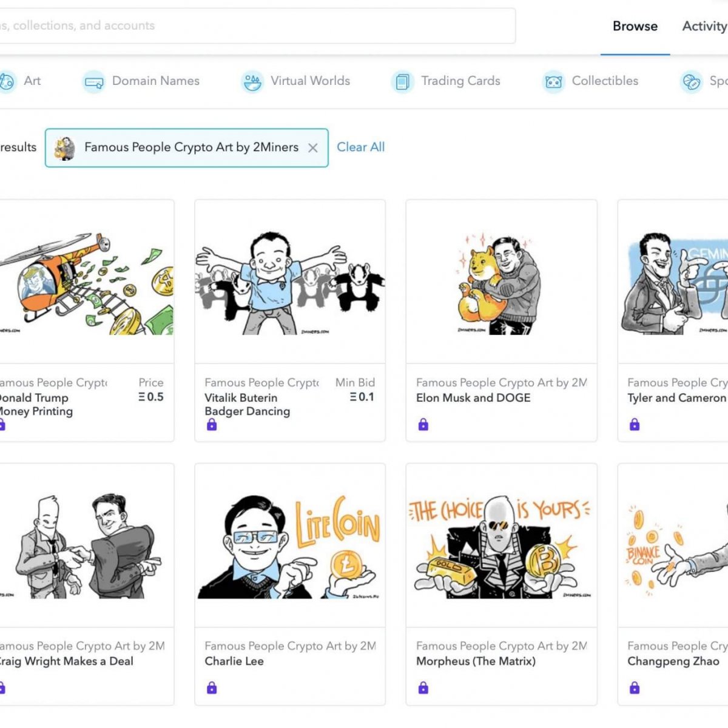This screenshot has width=728, height=728.
Task: Click the Virtual Worlds category icon
Action: pos(252,81)
